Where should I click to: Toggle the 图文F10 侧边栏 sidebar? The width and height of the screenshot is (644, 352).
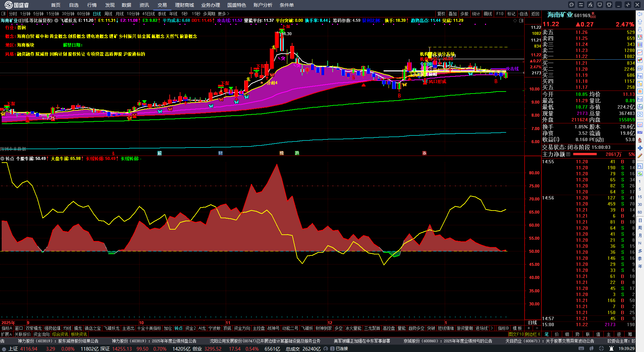click(x=524, y=334)
